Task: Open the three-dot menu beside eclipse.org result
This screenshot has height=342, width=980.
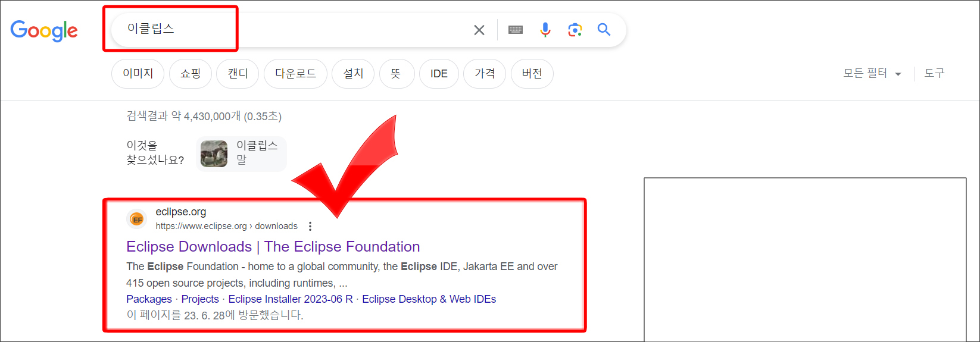Action: (x=310, y=226)
